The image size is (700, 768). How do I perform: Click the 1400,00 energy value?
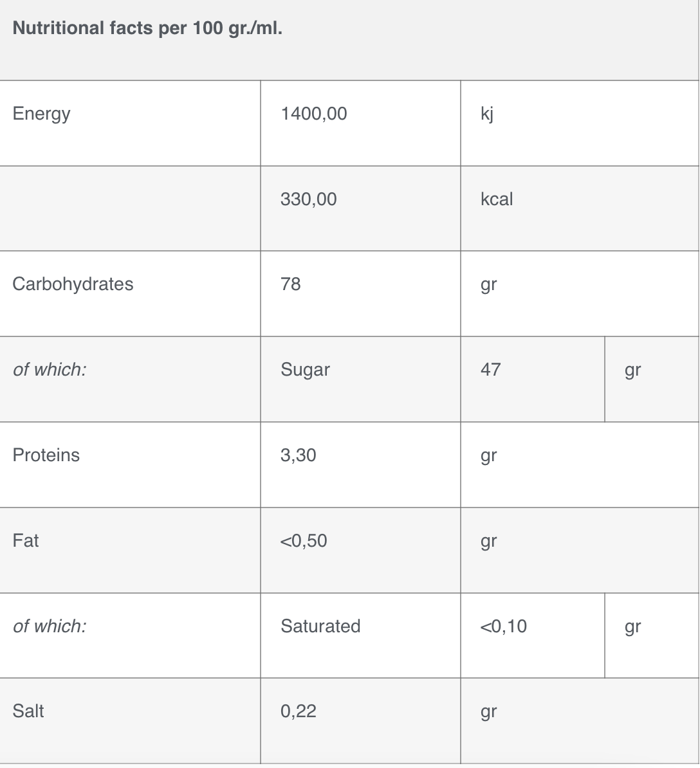click(313, 114)
